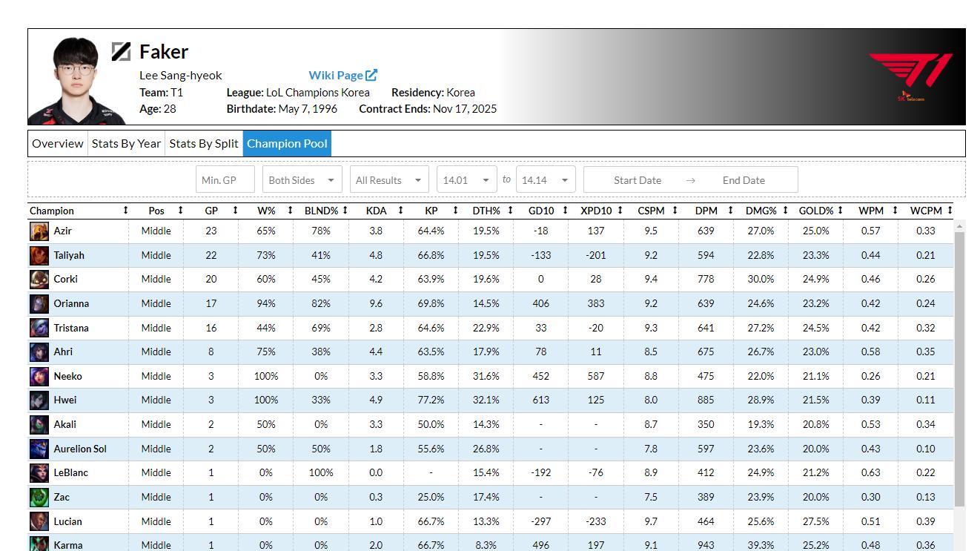Sort by the DTH% column header
Image resolution: width=980 pixels, height=551 pixels.
[x=486, y=211]
